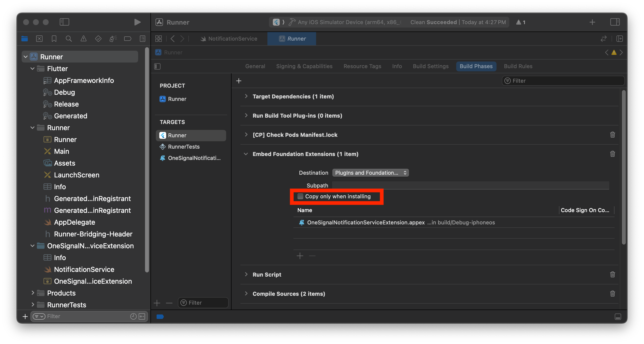This screenshot has width=644, height=344.
Task: Click the warning indicator showing 1 issue
Action: click(521, 22)
